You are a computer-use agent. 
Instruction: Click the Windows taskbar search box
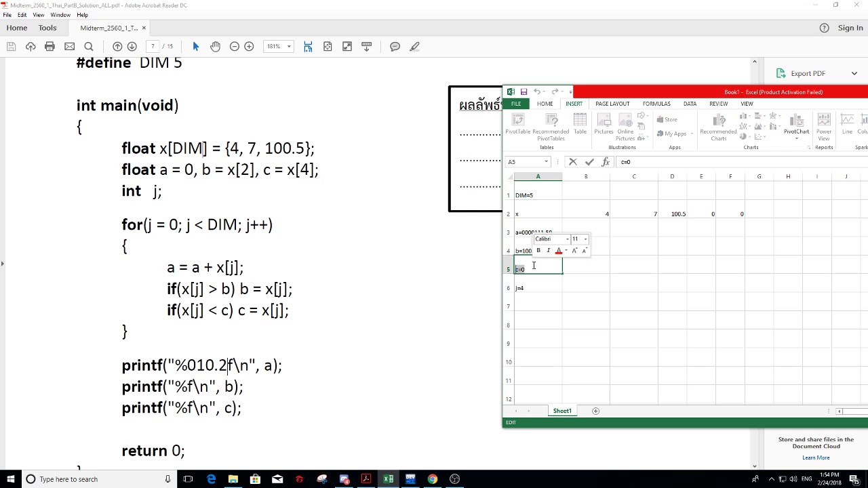coord(98,479)
